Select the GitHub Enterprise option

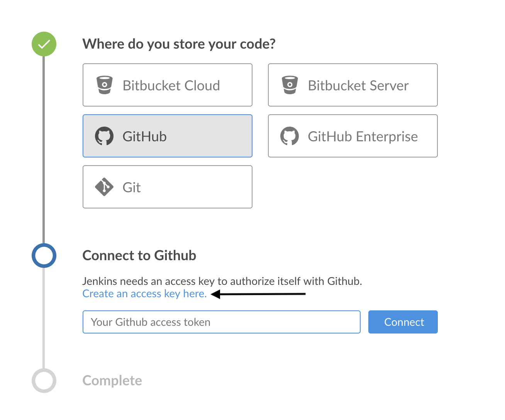pos(353,136)
